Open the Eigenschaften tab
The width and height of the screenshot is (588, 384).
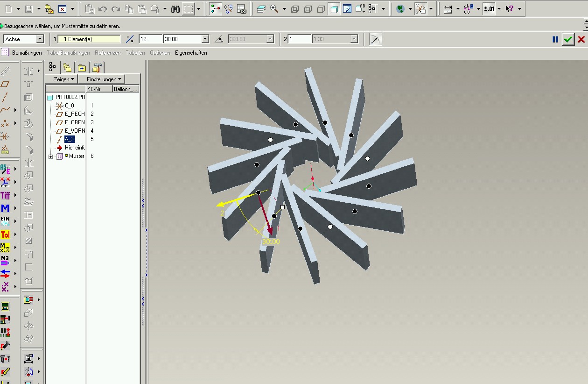click(191, 53)
